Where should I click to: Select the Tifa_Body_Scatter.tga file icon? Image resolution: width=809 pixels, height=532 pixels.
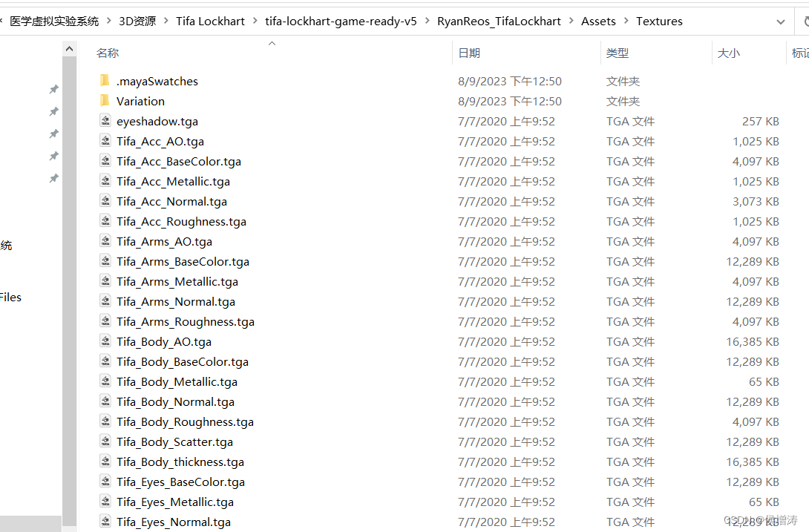pyautogui.click(x=105, y=441)
